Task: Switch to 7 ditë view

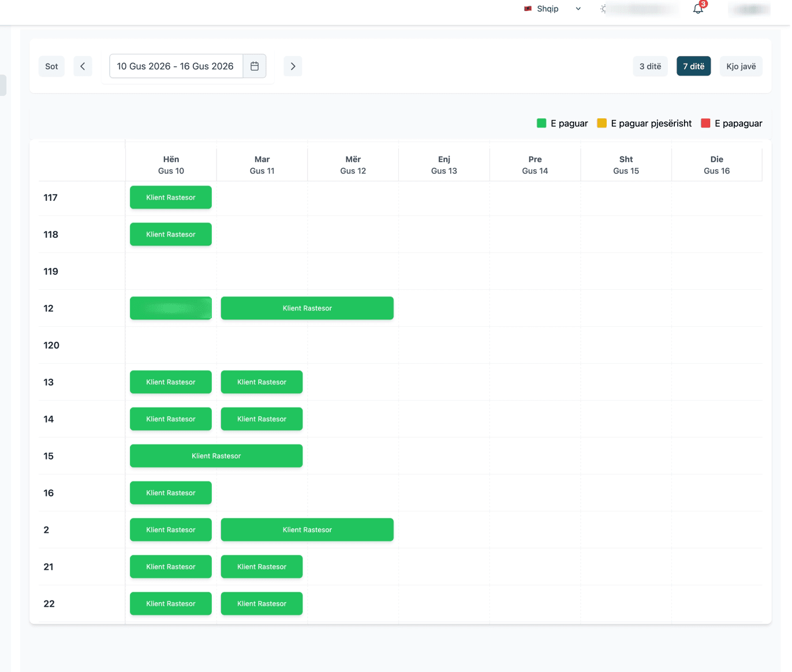Action: click(693, 66)
